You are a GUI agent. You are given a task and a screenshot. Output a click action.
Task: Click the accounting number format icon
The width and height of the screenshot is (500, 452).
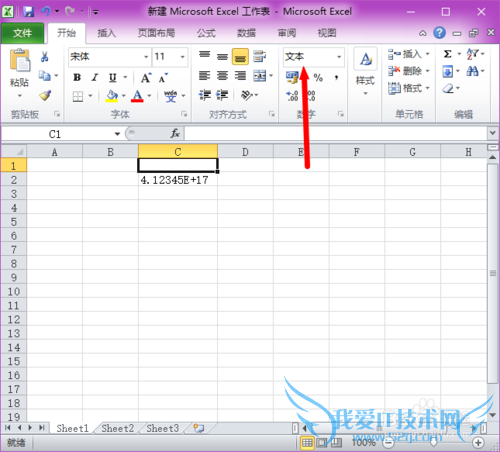[x=292, y=77]
